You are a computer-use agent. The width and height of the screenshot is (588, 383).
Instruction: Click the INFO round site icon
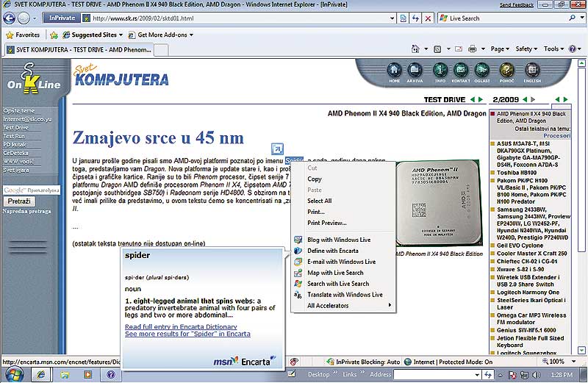point(440,70)
